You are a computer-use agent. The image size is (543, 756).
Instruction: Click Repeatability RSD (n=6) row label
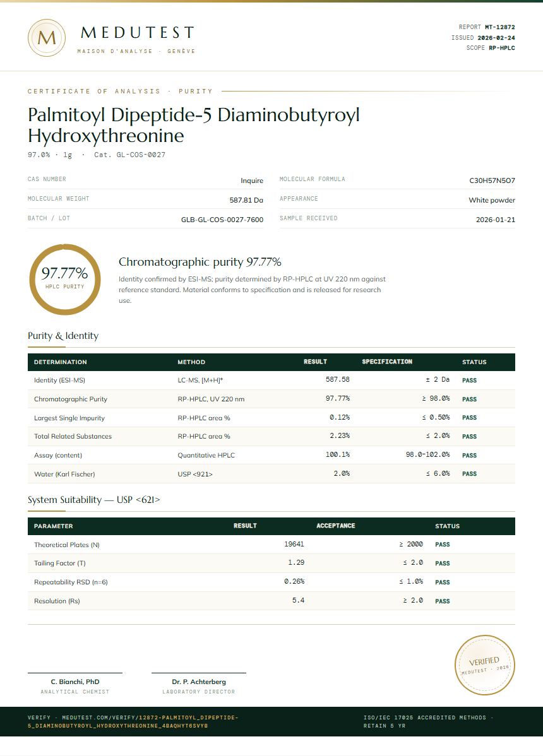(71, 582)
